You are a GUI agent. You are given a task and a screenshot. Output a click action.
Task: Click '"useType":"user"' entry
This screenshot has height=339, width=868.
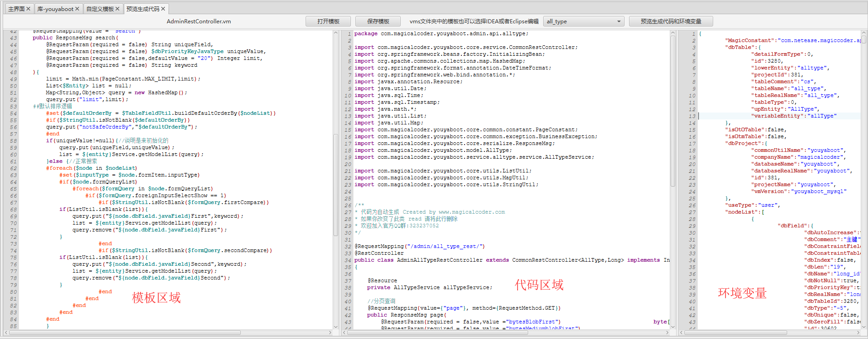(x=752, y=205)
